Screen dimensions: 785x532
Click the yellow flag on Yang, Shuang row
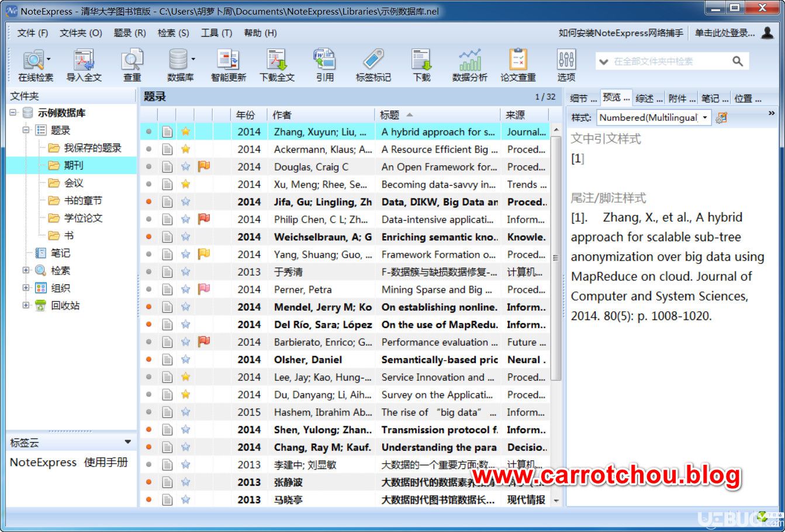(203, 254)
